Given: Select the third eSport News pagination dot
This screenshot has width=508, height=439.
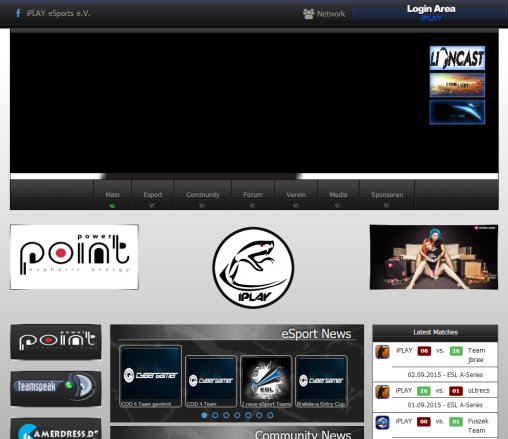Looking at the screenshot, I should click(226, 415).
